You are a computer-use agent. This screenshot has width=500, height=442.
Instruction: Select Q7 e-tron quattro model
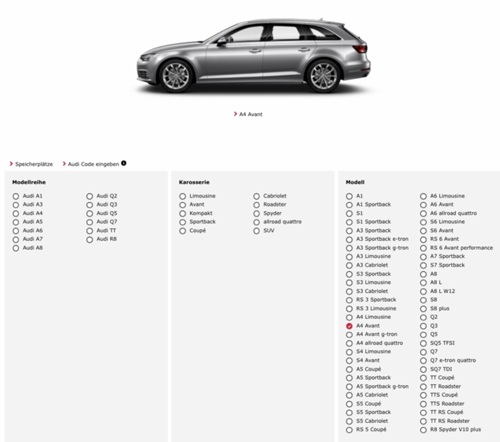click(423, 361)
